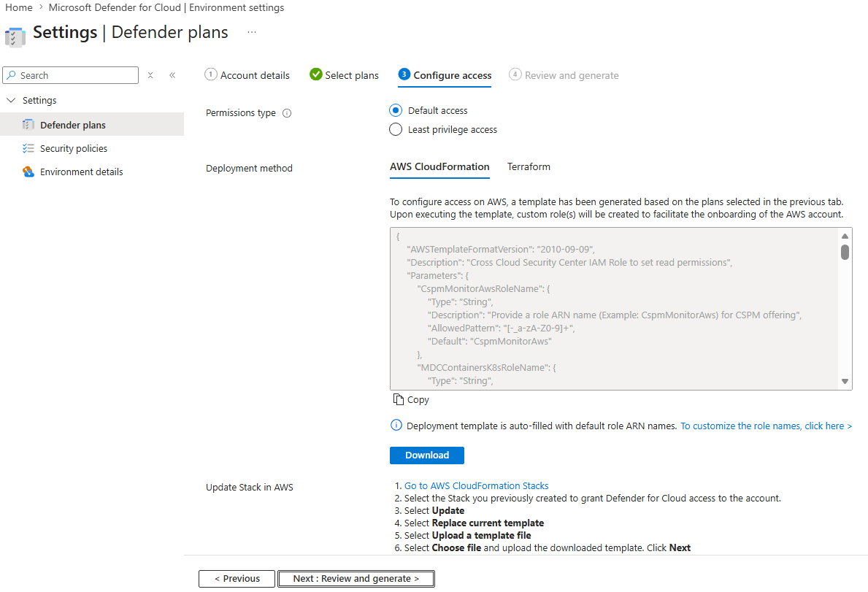Click the search magnifier icon

pos(11,75)
